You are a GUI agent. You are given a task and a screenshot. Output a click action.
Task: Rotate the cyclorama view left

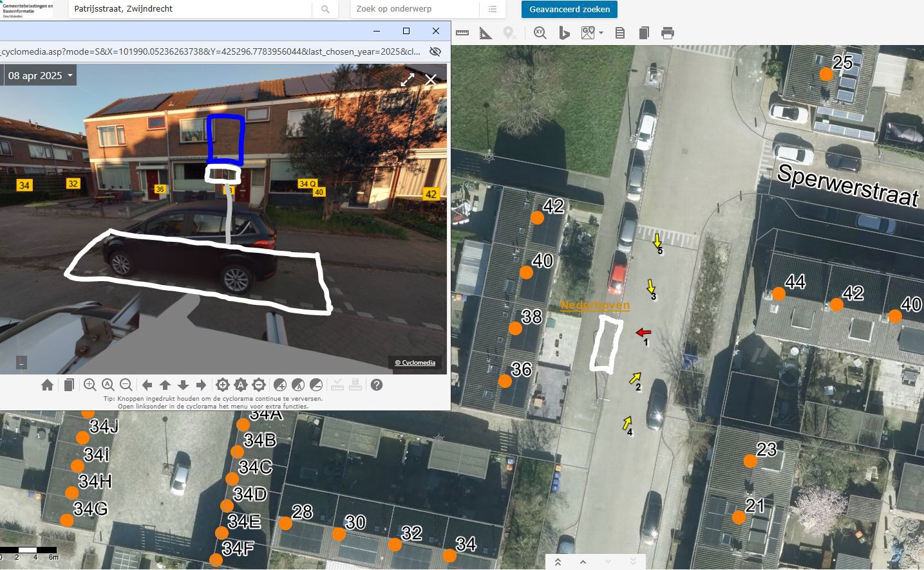(x=147, y=385)
